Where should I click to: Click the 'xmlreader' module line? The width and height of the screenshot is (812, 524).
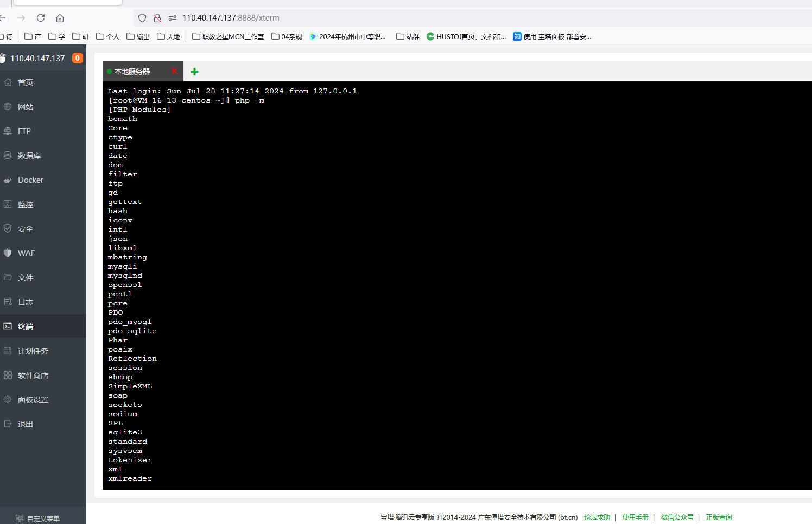(x=130, y=478)
